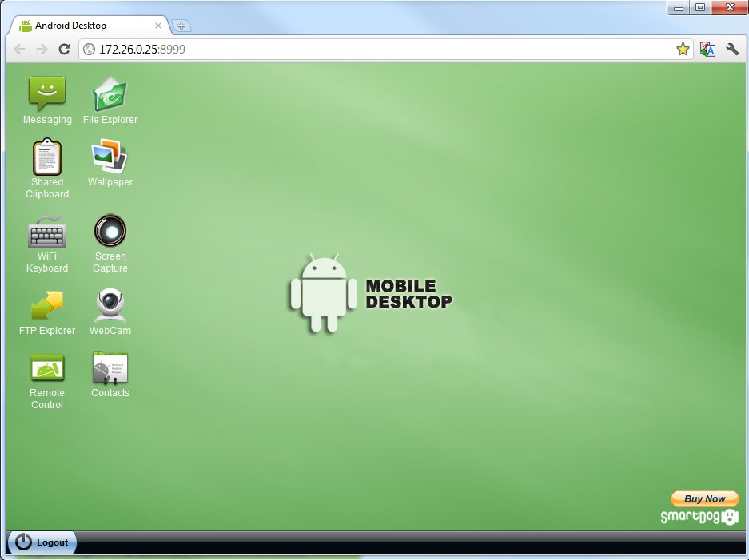Open Shared Clipboard icon

47,157
